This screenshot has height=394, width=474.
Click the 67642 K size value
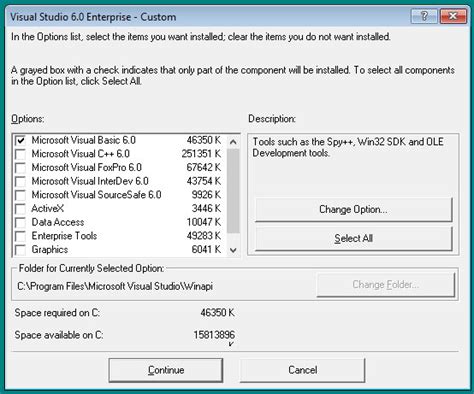coord(204,168)
